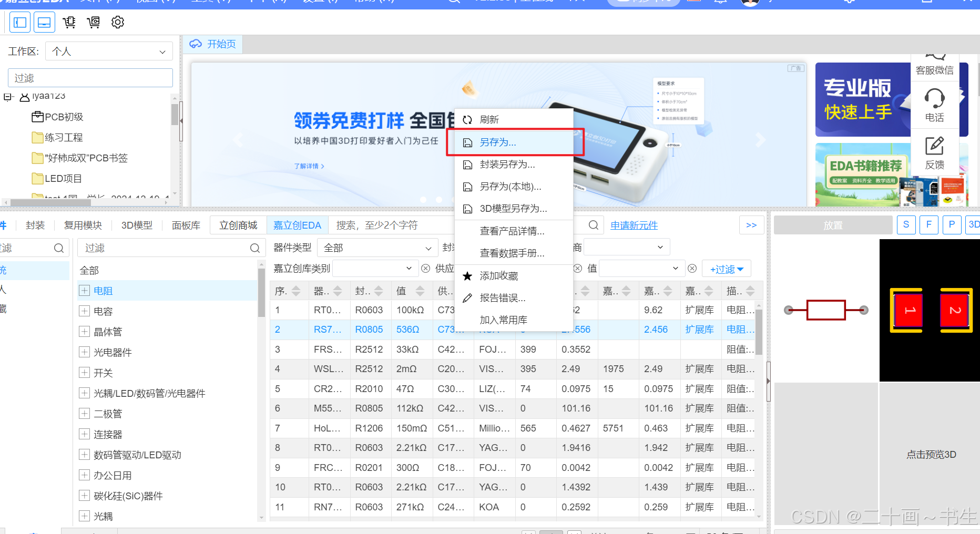
Task: Show next banner with right arrow
Action: (x=760, y=139)
